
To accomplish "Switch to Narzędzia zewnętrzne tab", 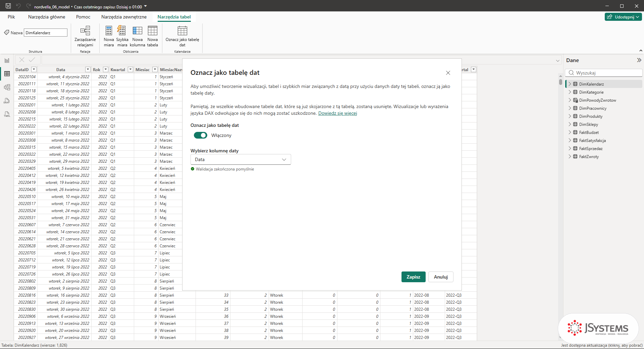I will (x=124, y=17).
